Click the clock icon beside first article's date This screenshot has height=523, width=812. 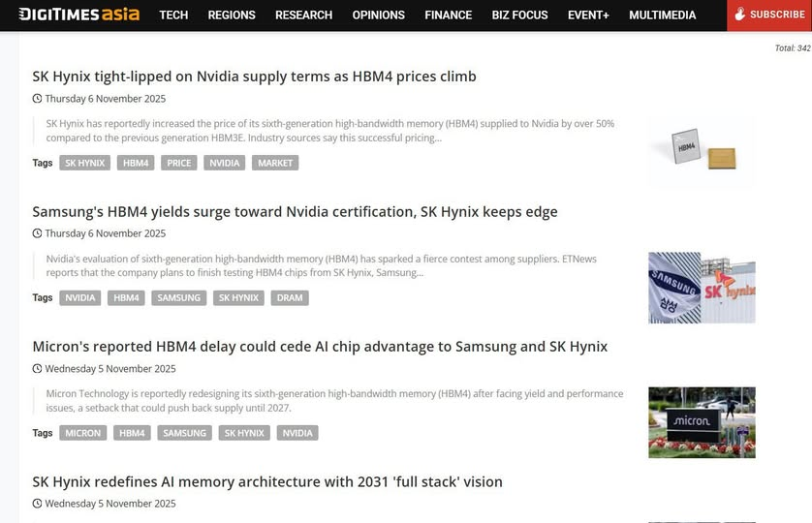(37, 99)
